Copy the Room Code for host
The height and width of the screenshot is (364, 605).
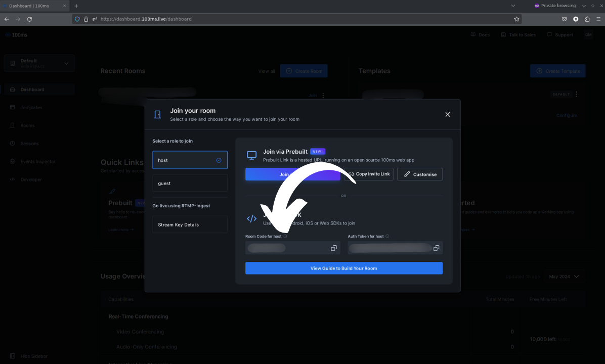click(334, 248)
